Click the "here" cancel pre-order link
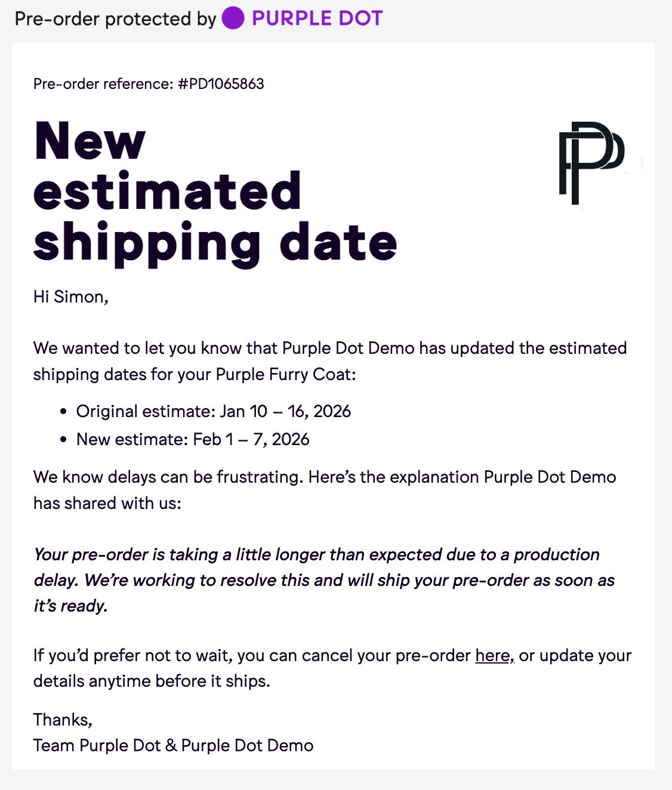The height and width of the screenshot is (790, 672). 492,655
